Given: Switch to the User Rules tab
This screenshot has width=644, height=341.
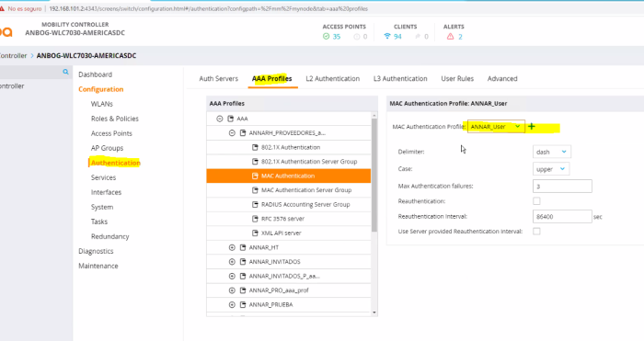Looking at the screenshot, I should click(457, 78).
